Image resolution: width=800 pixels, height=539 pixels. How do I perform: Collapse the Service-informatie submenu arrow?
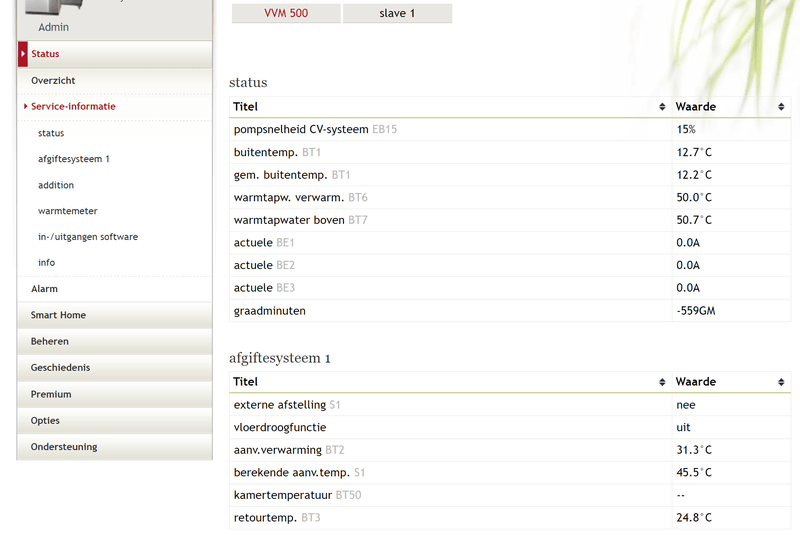(x=26, y=106)
